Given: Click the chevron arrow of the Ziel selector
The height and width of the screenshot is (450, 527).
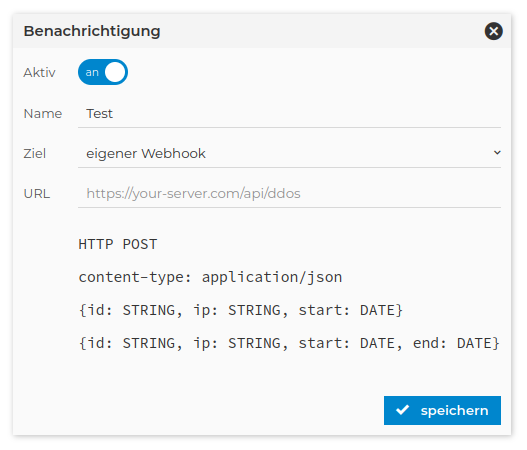Looking at the screenshot, I should [497, 153].
